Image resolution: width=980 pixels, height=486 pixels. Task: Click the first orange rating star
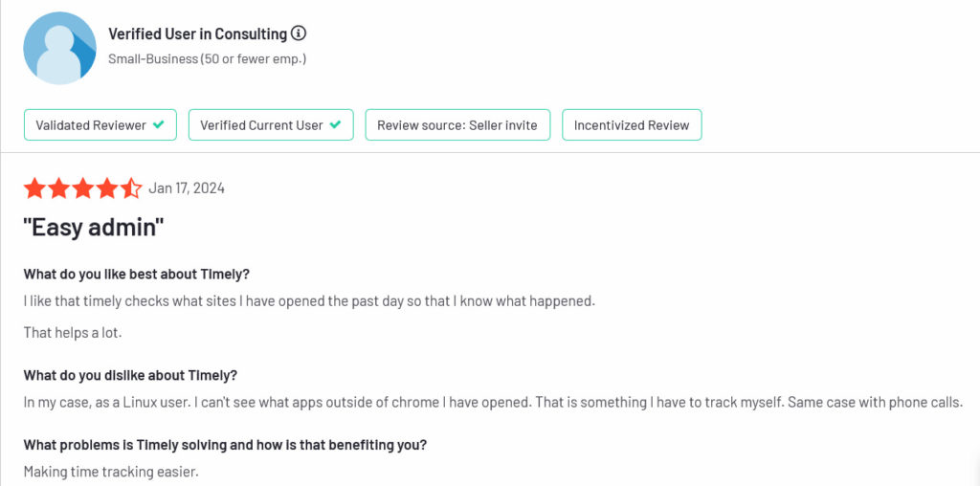click(x=34, y=188)
